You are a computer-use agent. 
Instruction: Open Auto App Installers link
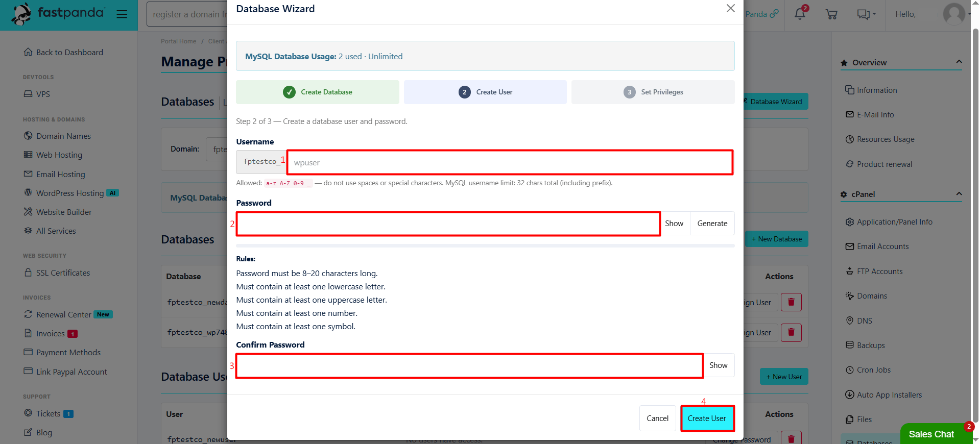click(883, 394)
